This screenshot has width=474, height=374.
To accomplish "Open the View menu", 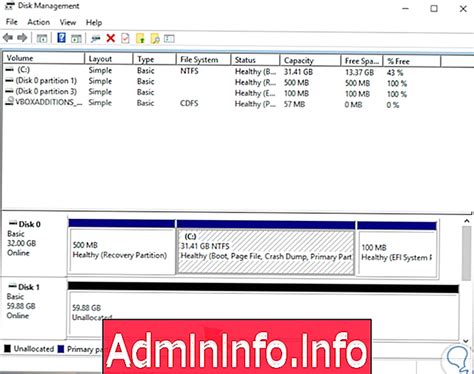I will click(68, 22).
